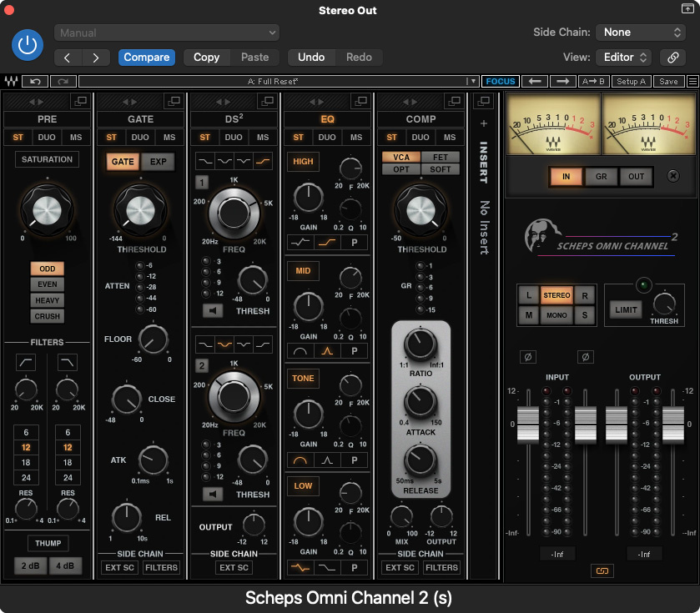Click the Compare button
The width and height of the screenshot is (700, 613).
click(x=147, y=58)
